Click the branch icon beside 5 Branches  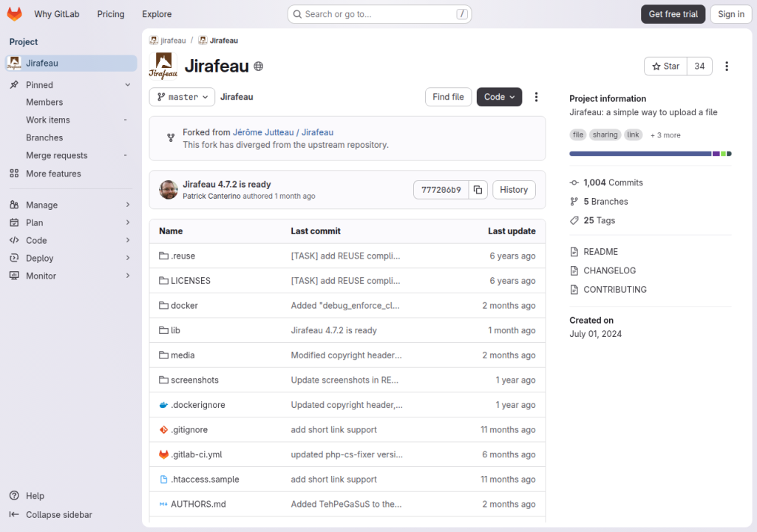pyautogui.click(x=574, y=201)
